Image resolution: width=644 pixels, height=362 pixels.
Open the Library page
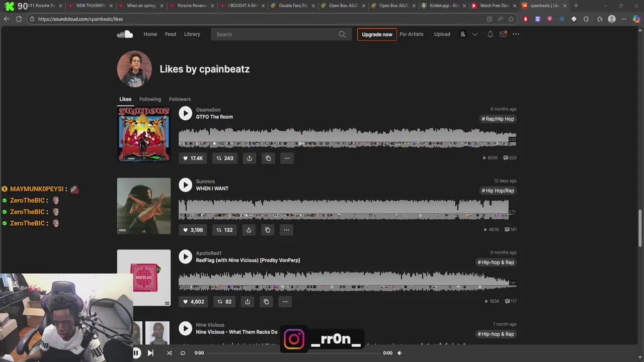pos(192,34)
